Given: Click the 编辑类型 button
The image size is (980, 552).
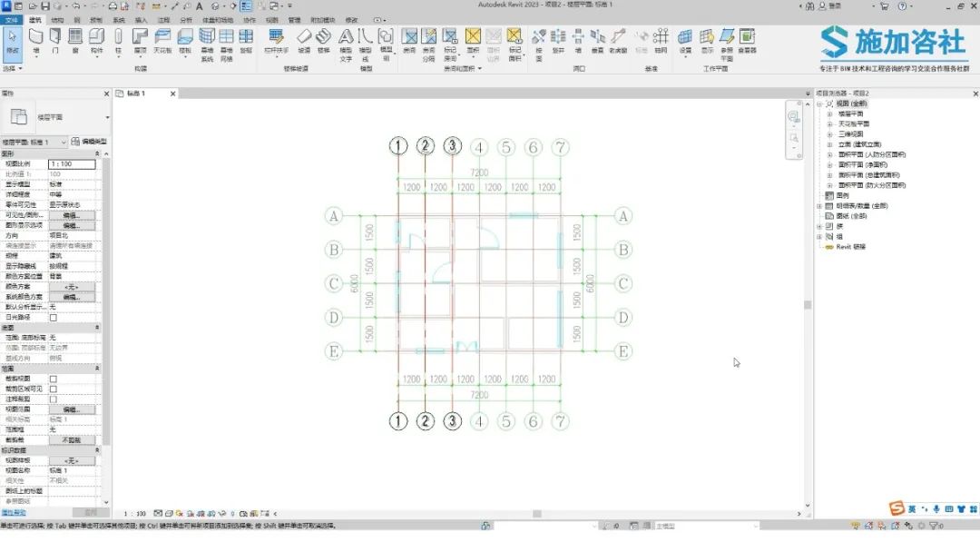Looking at the screenshot, I should coord(89,142).
